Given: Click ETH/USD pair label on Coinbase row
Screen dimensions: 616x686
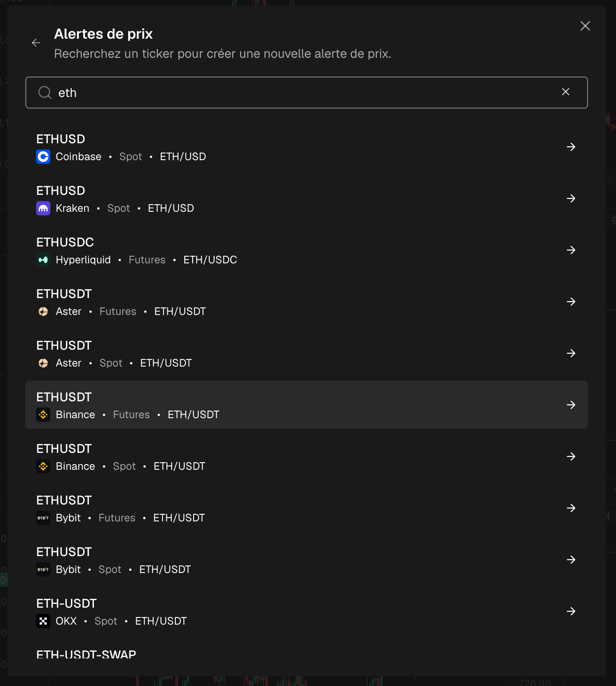Looking at the screenshot, I should point(183,157).
